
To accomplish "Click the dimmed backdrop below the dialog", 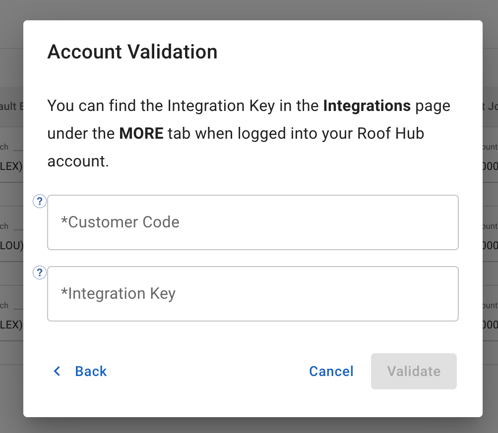I will coord(249,425).
